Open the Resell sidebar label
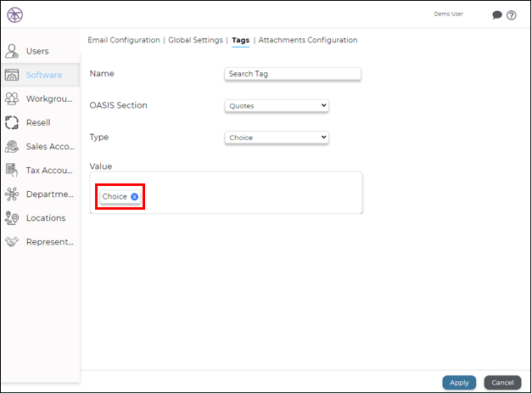 (38, 122)
